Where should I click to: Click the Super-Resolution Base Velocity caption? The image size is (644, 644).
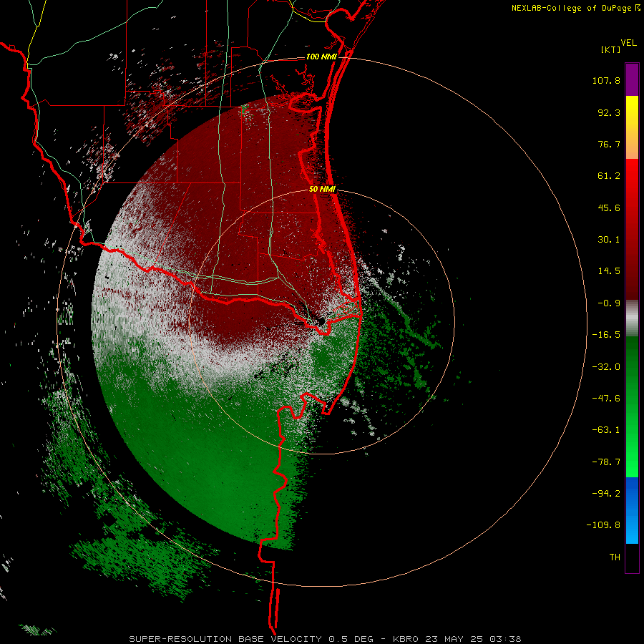(x=325, y=639)
